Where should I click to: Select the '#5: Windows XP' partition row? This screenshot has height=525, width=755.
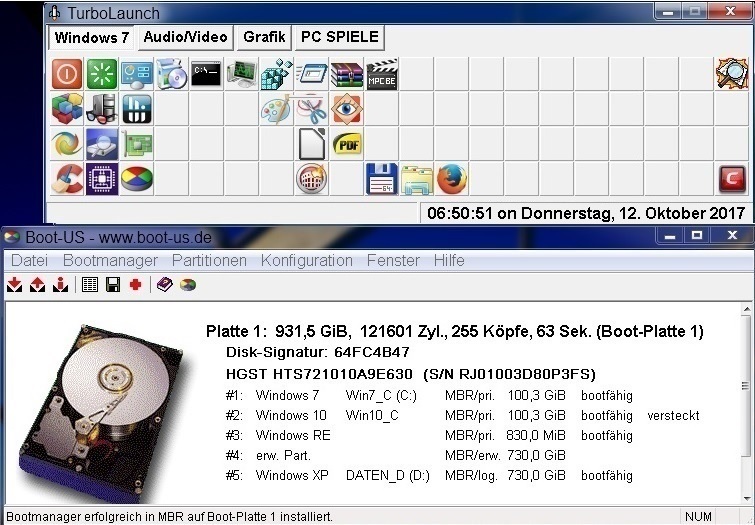click(x=429, y=475)
